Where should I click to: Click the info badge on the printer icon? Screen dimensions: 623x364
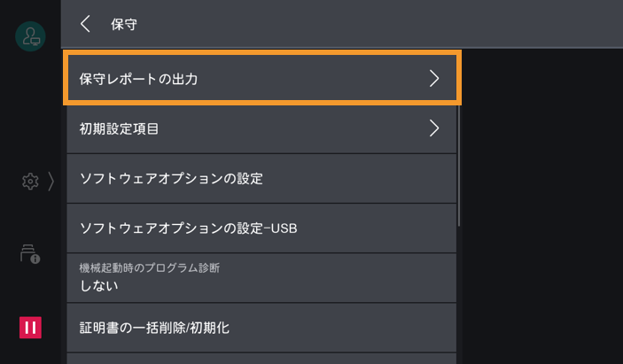coord(35,259)
